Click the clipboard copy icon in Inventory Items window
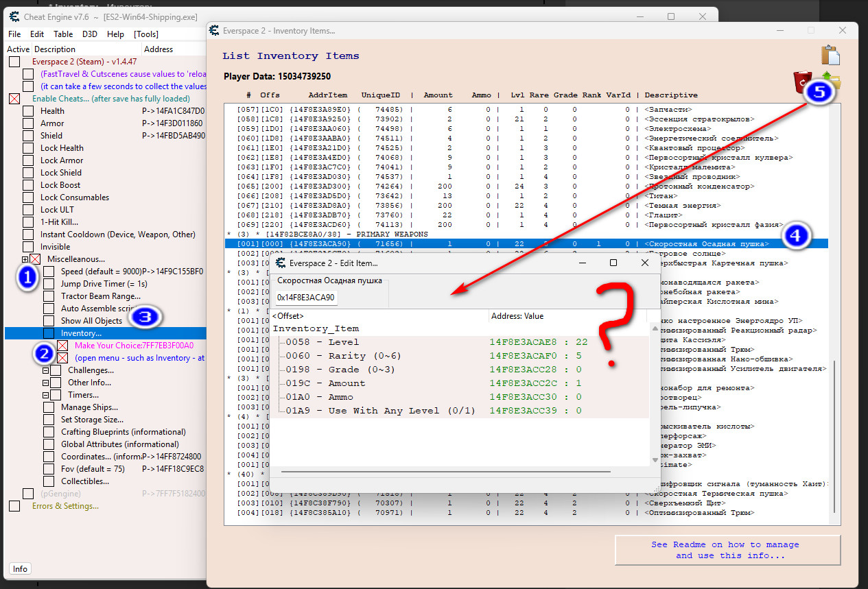868x589 pixels. coord(830,56)
